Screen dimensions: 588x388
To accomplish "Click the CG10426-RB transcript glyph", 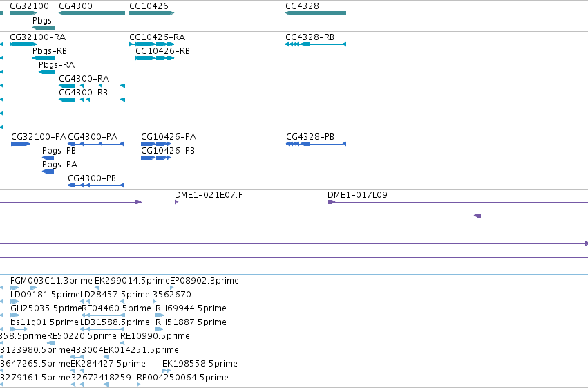I will point(155,58).
